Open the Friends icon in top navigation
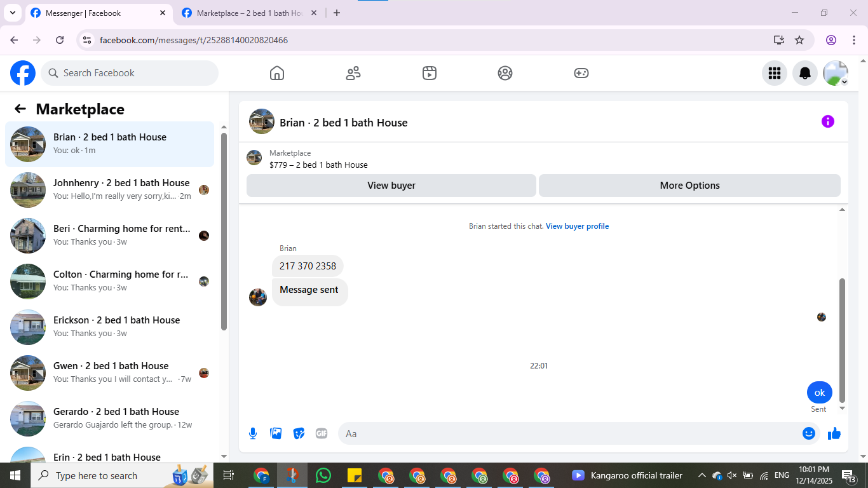868x488 pixels. 353,73
